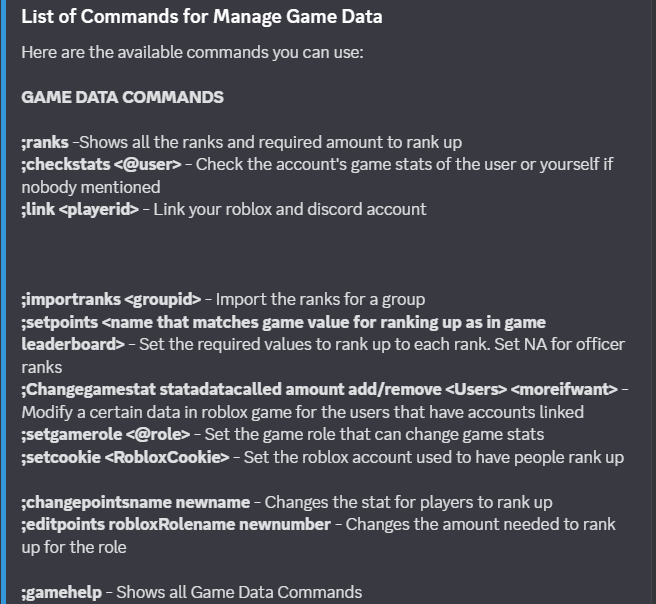656x604 pixels.
Task: Click 'Shows all Game Data Commands' description
Action: [x=239, y=593]
